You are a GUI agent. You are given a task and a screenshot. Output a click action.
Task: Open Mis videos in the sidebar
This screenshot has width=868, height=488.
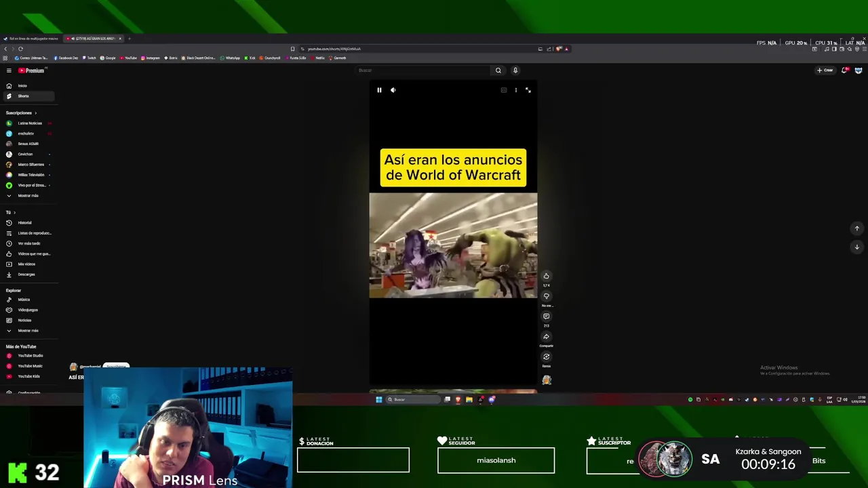pos(27,264)
